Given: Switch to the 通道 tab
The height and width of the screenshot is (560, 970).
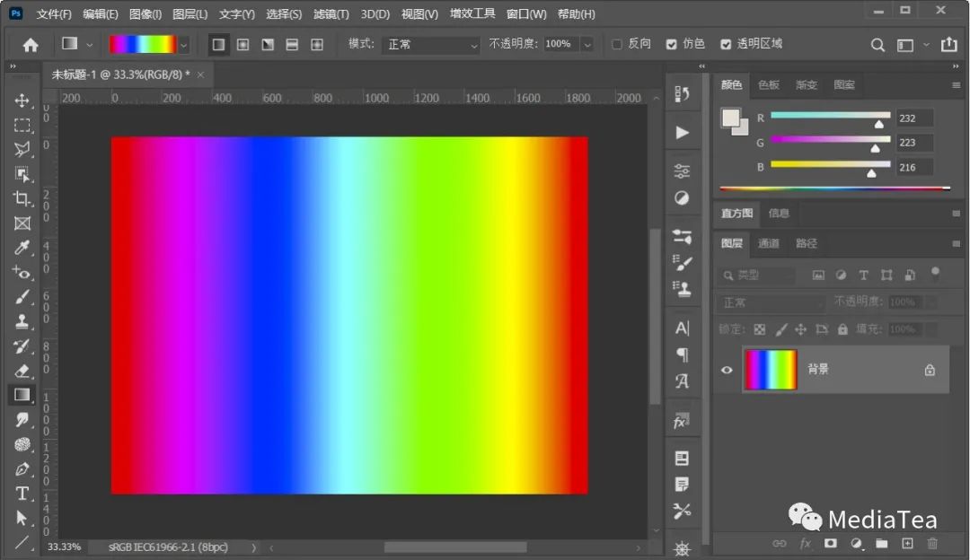Looking at the screenshot, I should coord(768,243).
